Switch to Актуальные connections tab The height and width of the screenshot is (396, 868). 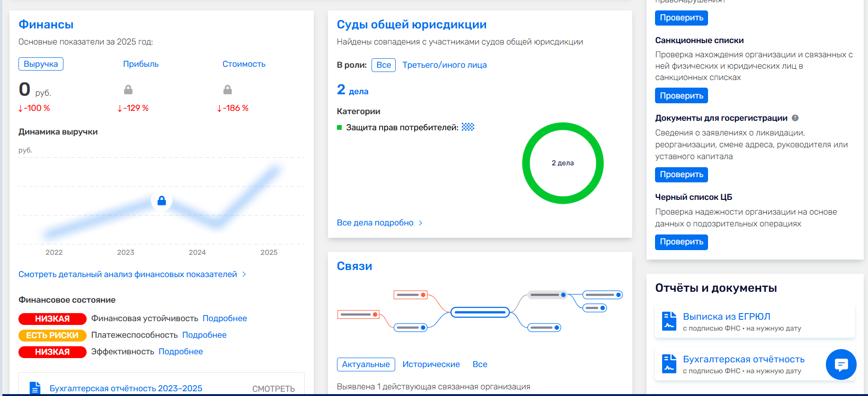[366, 364]
